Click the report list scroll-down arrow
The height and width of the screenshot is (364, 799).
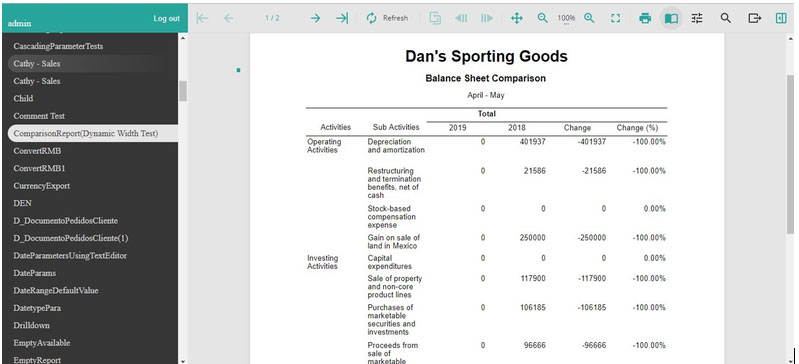[182, 361]
